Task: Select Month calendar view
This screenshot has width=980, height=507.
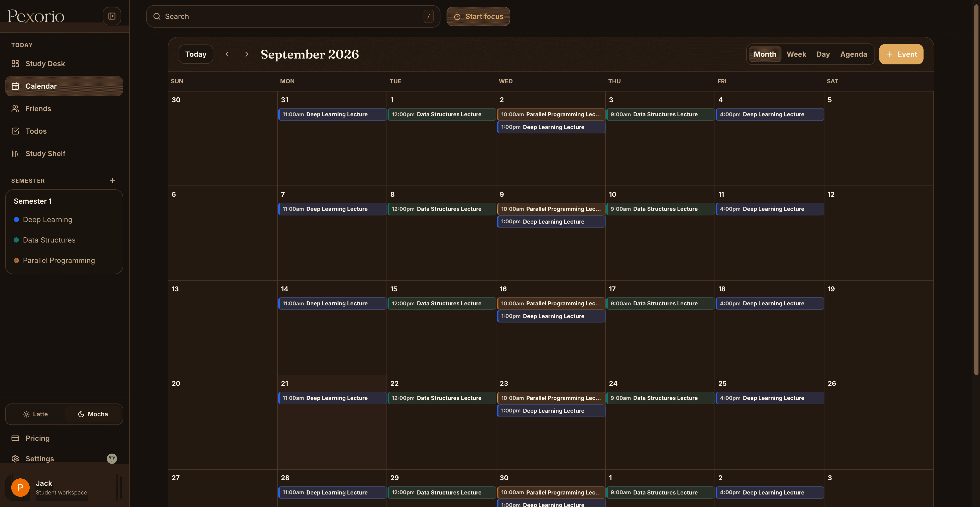Action: (765, 54)
